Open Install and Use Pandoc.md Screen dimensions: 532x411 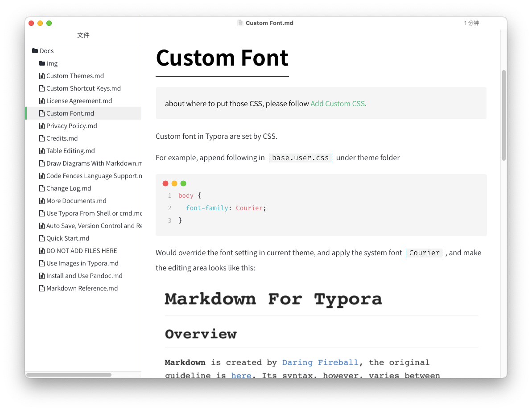83,276
